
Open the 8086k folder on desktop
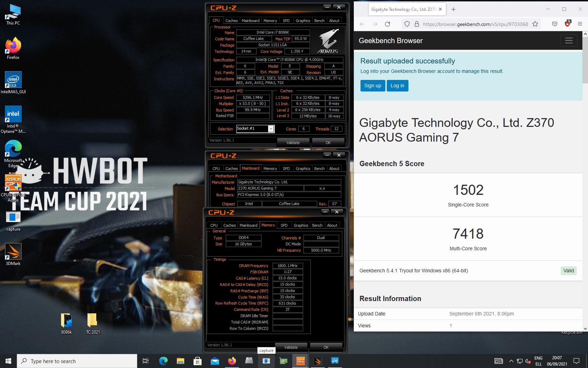(x=66, y=323)
